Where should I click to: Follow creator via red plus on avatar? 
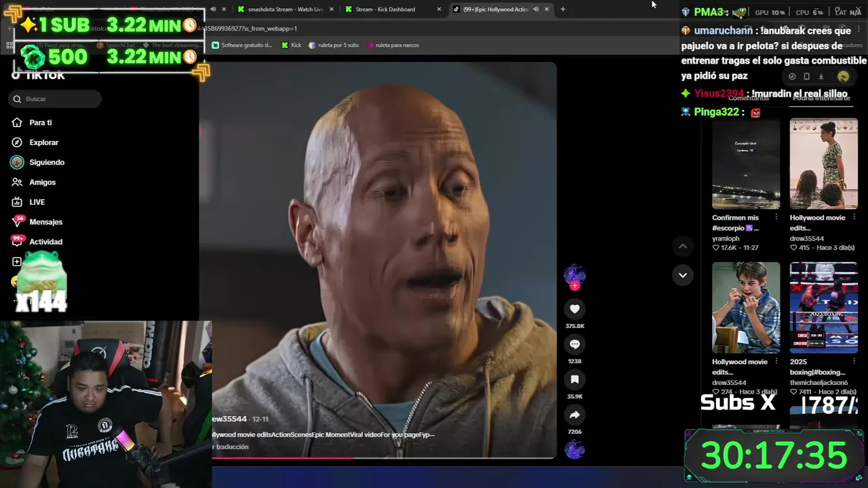(574, 286)
